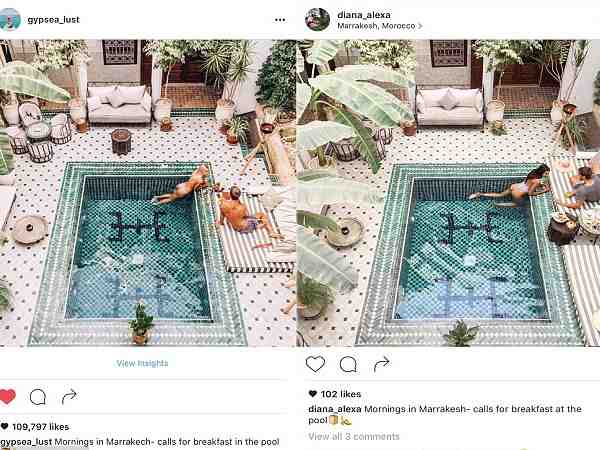Image resolution: width=600 pixels, height=450 pixels.
Task: Click diana_alexa name in the caption
Action: (335, 409)
